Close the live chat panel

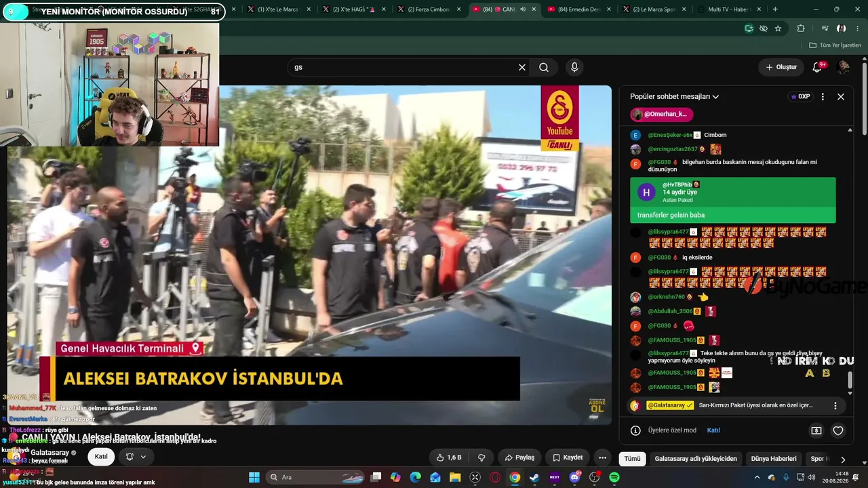841,96
